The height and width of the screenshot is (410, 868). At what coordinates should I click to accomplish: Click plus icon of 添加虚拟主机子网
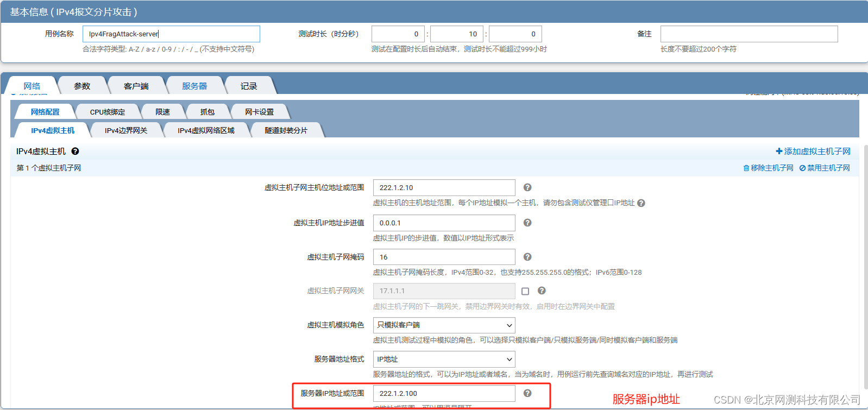(x=779, y=152)
